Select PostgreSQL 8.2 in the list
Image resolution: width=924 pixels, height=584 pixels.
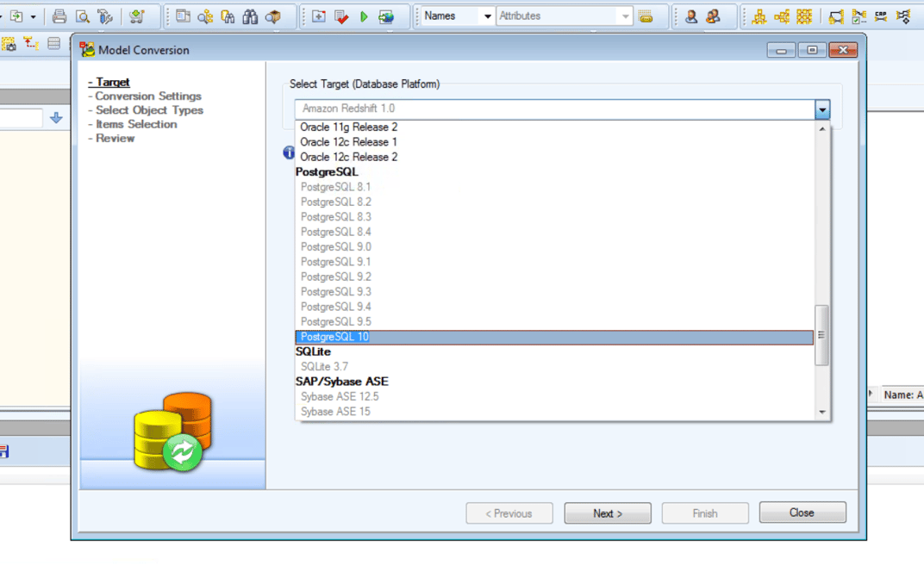pos(554,202)
